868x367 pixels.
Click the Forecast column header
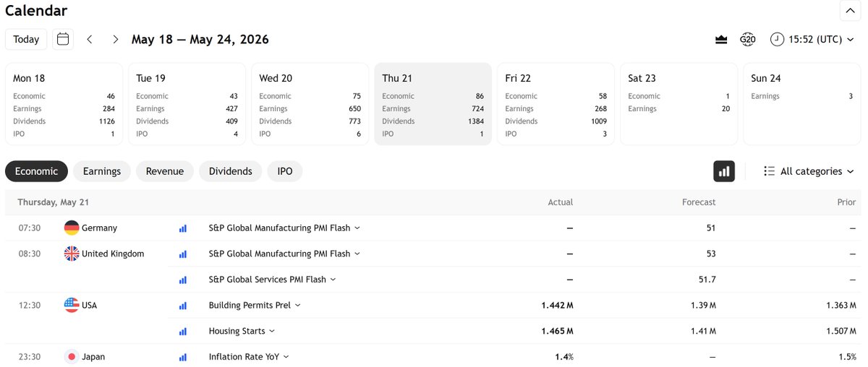tap(699, 202)
